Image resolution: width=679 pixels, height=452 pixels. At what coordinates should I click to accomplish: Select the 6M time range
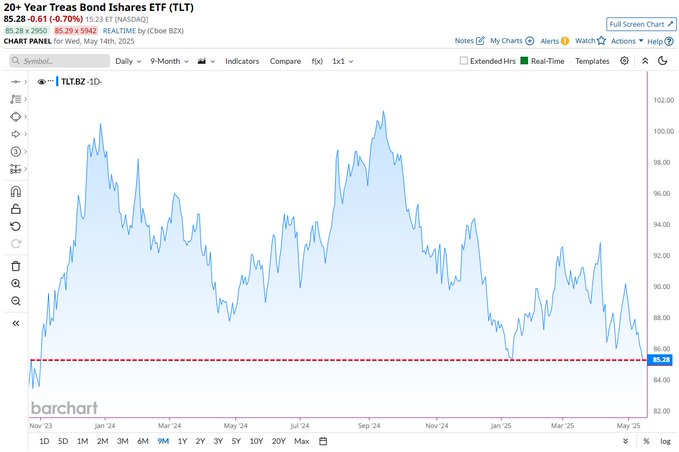142,441
